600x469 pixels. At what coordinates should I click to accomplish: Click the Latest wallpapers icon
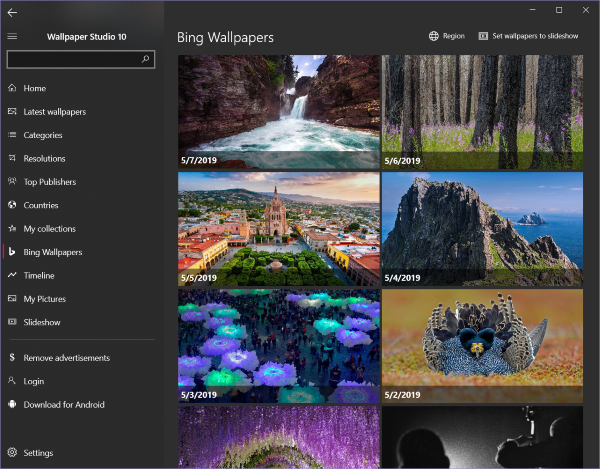[x=12, y=111]
